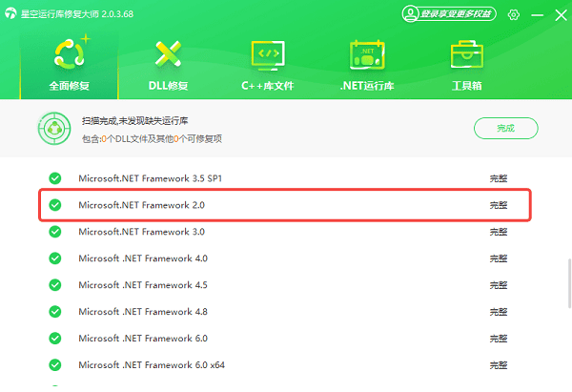Image resolution: width=572 pixels, height=392 pixels.
Task: Select Microsoft.NET Framework 2.0 row text
Action: [x=141, y=205]
